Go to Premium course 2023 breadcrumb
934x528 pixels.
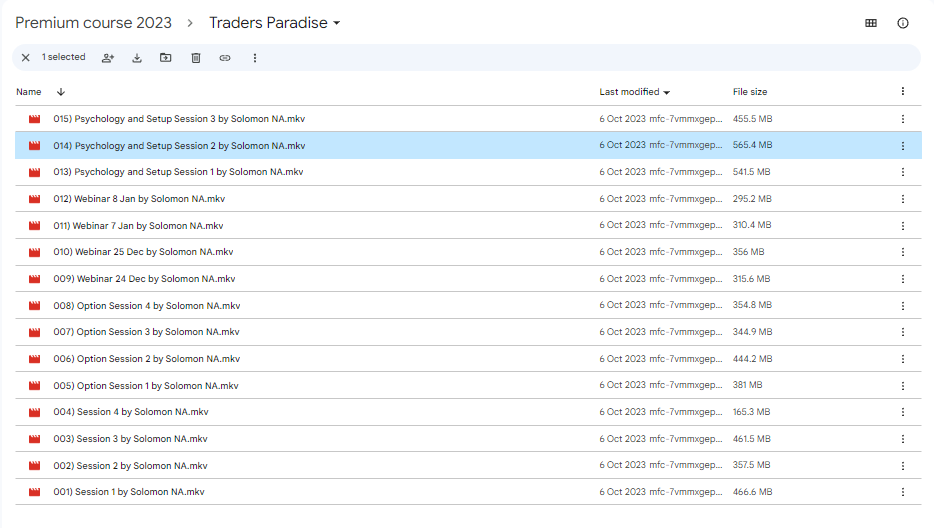pos(94,23)
